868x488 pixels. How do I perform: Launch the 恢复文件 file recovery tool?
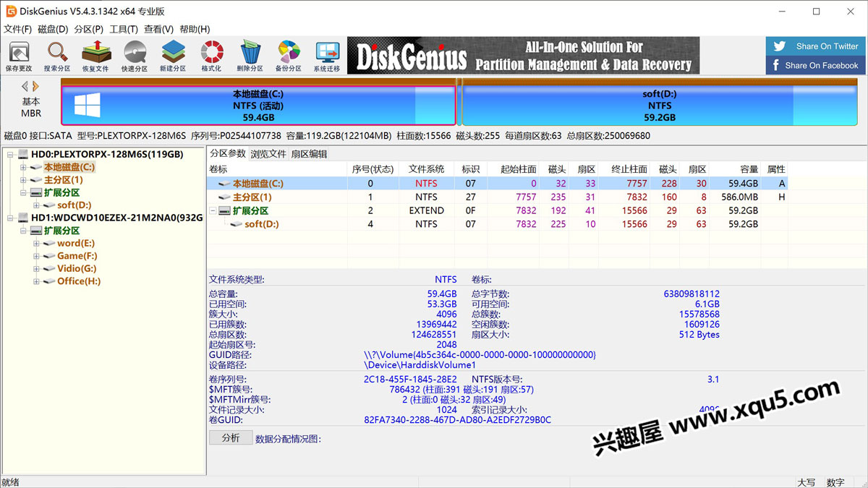(x=95, y=56)
